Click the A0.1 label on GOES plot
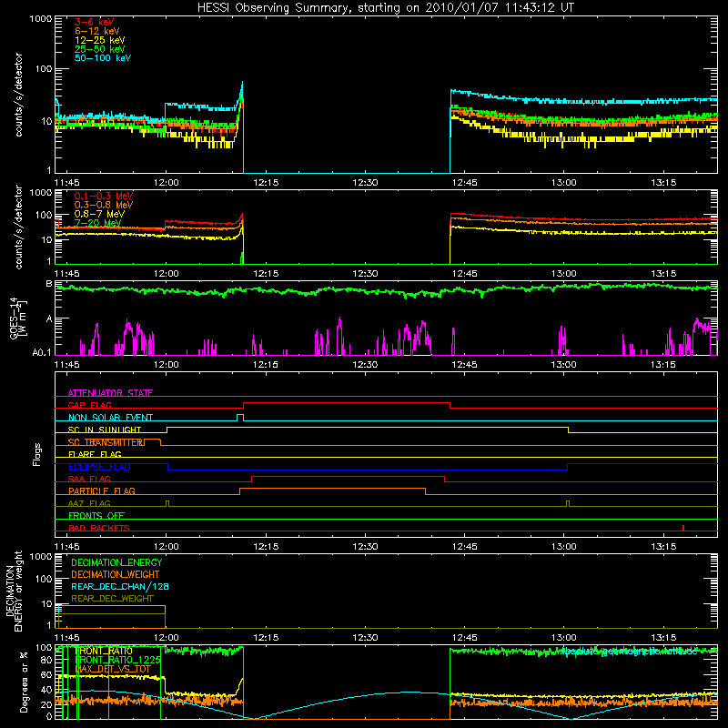The image size is (728, 728). tap(42, 353)
